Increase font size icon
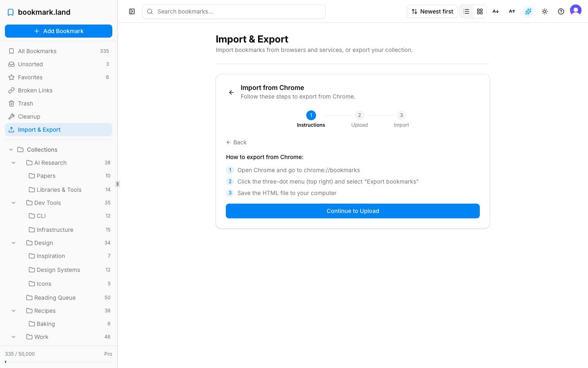The image size is (588, 368). click(x=512, y=11)
